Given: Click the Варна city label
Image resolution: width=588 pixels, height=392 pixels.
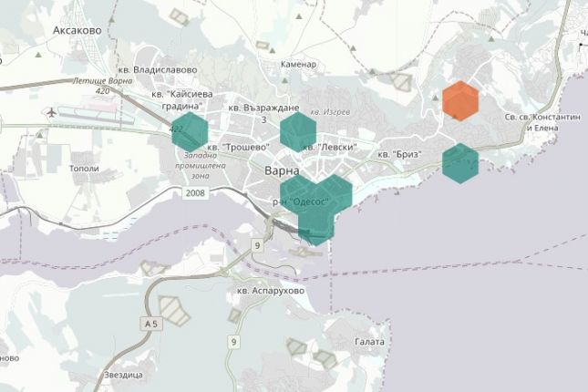Looking at the screenshot, I should pos(281,171).
